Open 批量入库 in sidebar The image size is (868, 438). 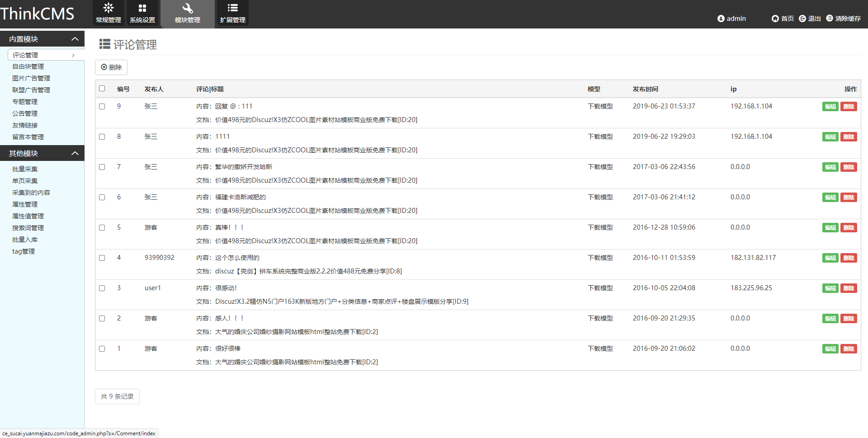click(x=25, y=240)
